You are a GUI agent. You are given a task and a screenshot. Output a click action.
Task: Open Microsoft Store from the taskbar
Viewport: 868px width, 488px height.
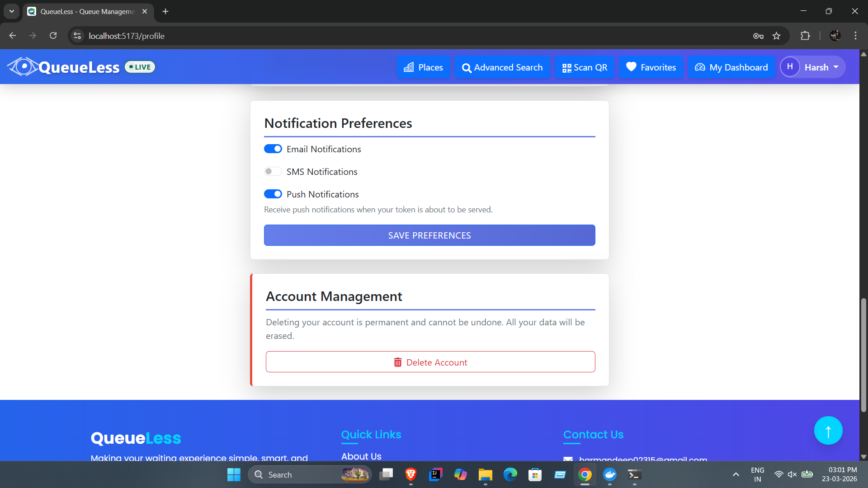[x=535, y=474]
